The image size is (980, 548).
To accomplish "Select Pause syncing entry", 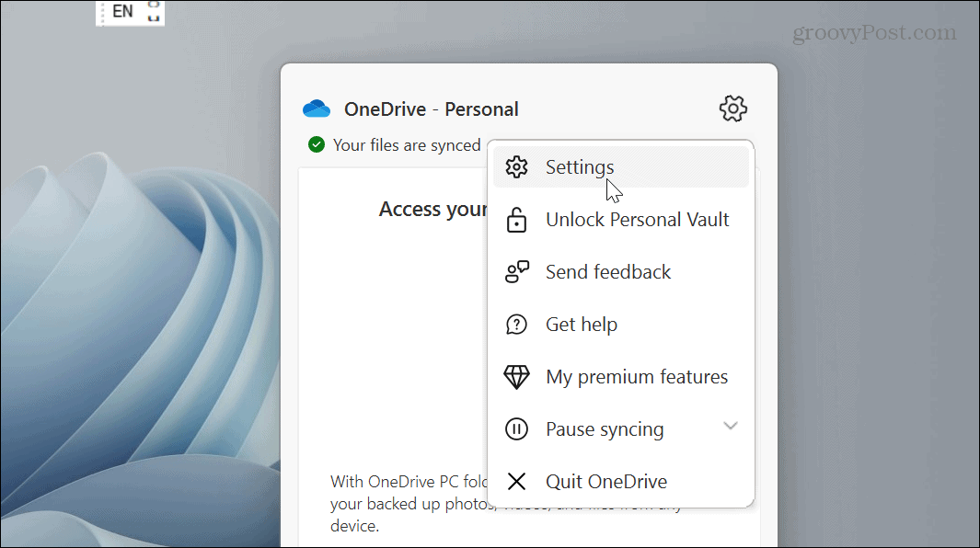I will point(621,429).
